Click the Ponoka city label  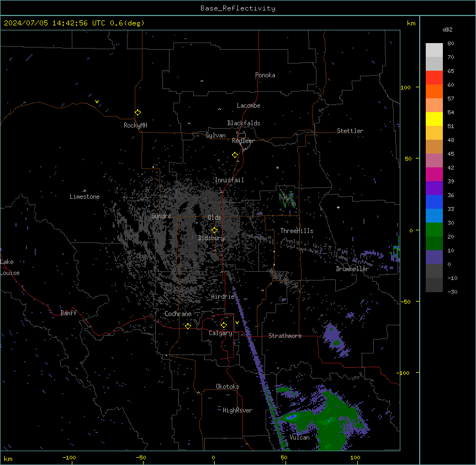(x=265, y=75)
